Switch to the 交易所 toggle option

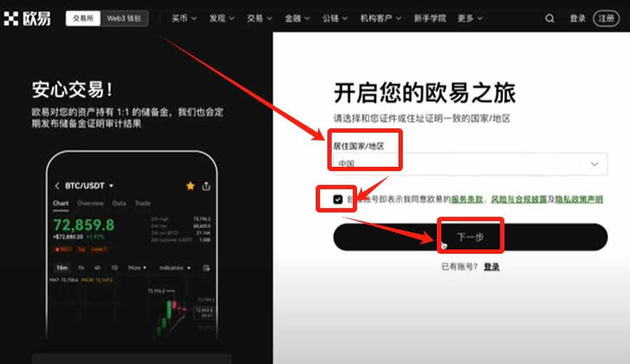pyautogui.click(x=83, y=19)
